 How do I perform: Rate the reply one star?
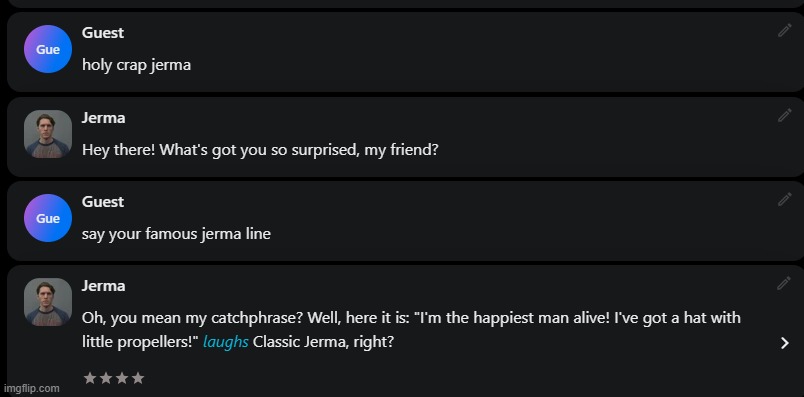click(x=90, y=379)
